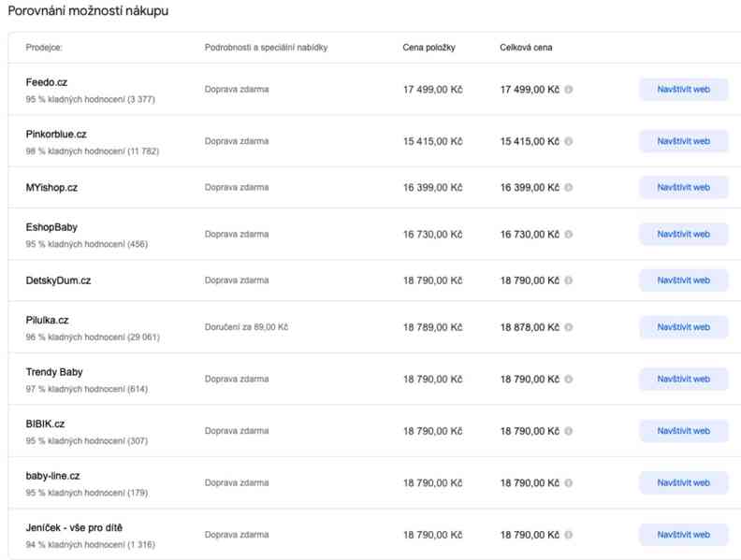Open baby-line.cz ratings (179)
This screenshot has height=560, width=741.
[86, 493]
